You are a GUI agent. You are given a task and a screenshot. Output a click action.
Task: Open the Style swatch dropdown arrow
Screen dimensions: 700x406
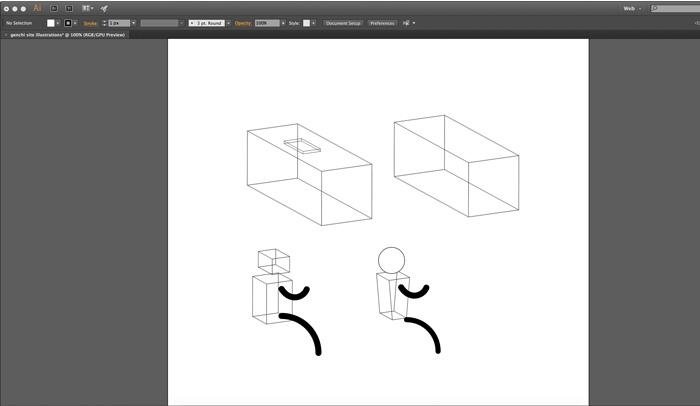point(313,23)
